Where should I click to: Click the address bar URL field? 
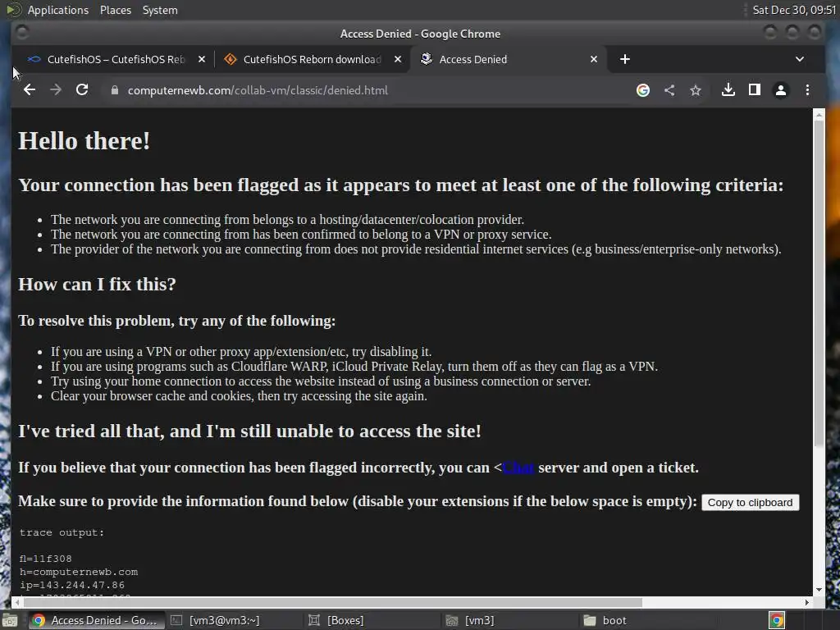point(370,90)
